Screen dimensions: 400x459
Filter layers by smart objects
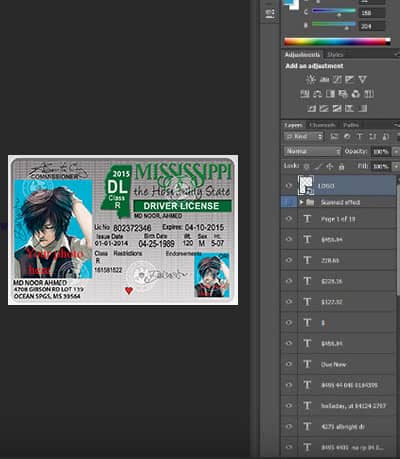[385, 136]
